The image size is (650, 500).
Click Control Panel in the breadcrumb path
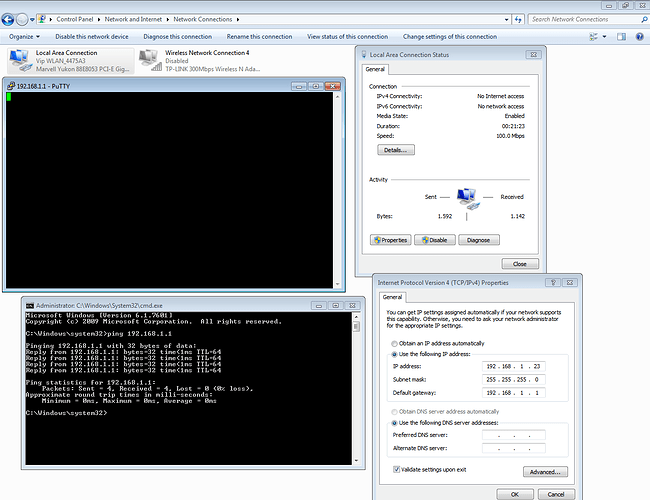coord(75,19)
